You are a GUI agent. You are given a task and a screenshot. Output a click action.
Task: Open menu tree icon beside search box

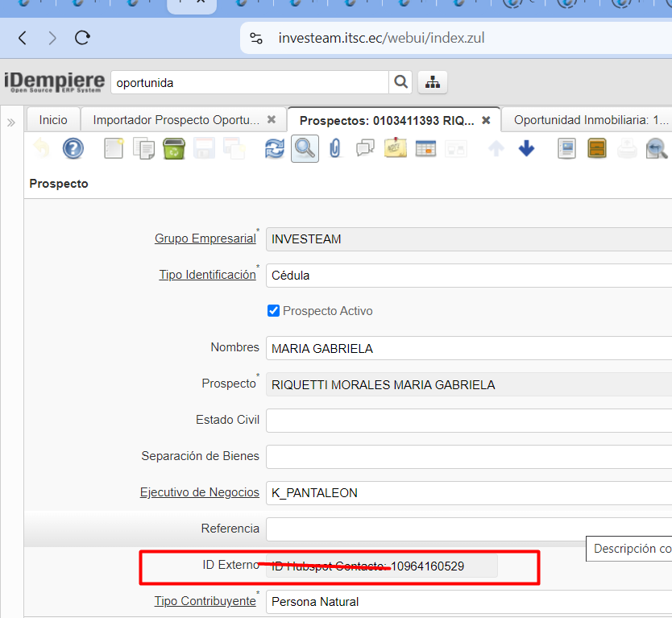pyautogui.click(x=433, y=82)
